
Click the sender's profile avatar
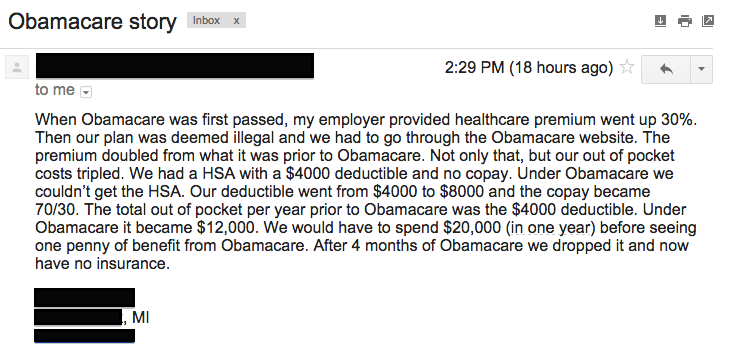pos(17,68)
